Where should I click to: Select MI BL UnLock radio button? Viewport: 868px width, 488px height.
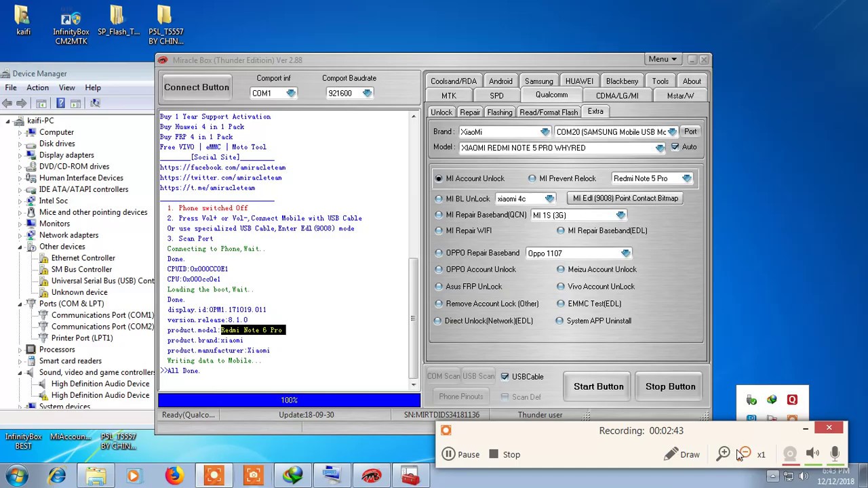[x=439, y=199]
